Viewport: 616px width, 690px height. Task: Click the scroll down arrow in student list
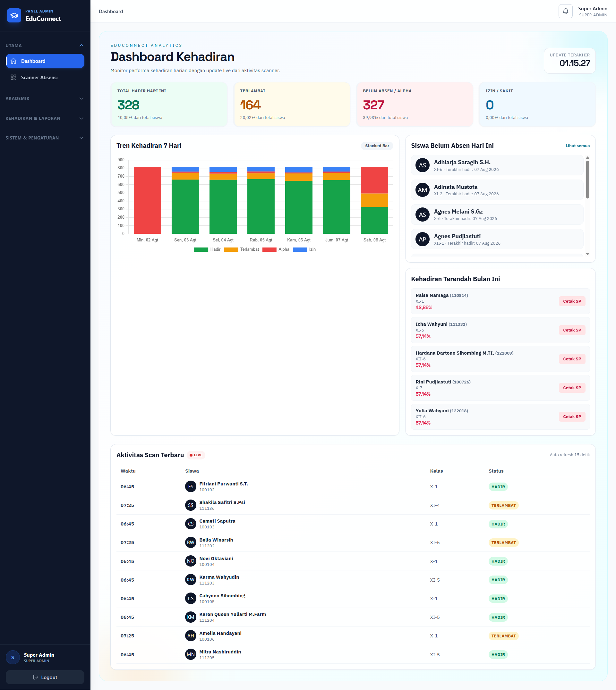click(x=587, y=254)
